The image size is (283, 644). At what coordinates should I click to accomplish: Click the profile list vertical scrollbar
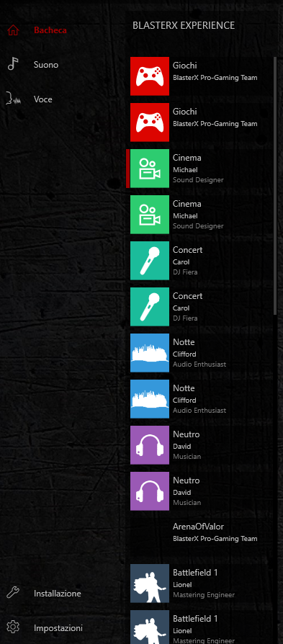click(x=275, y=186)
